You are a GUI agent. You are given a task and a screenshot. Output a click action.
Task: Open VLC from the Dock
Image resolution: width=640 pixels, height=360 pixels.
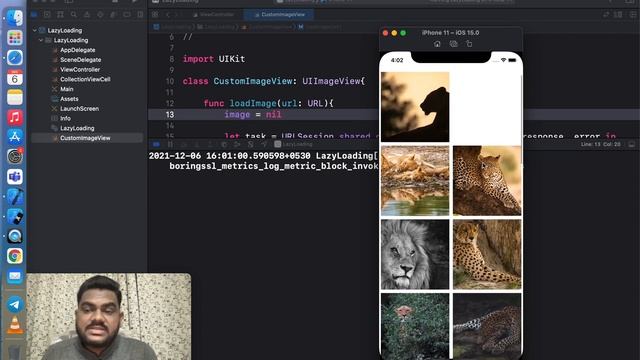pos(15,325)
